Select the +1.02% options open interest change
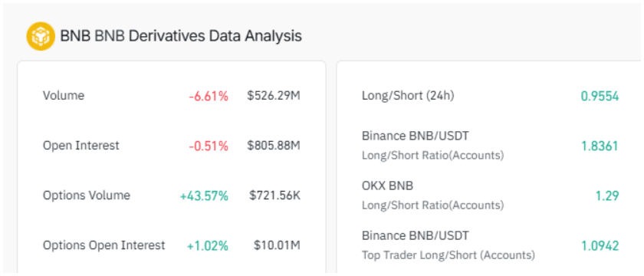This screenshot has width=644, height=276. [x=208, y=246]
